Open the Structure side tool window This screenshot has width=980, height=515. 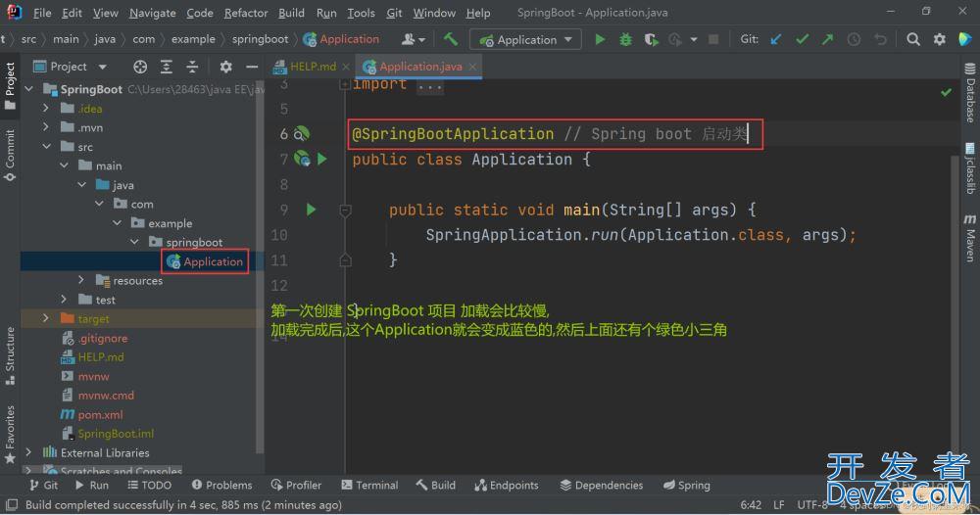(x=10, y=355)
